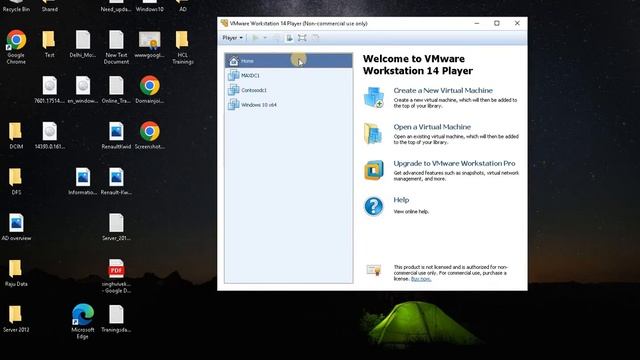Select the Server_201... file on desktop
The height and width of the screenshot is (360, 640).
click(x=116, y=227)
